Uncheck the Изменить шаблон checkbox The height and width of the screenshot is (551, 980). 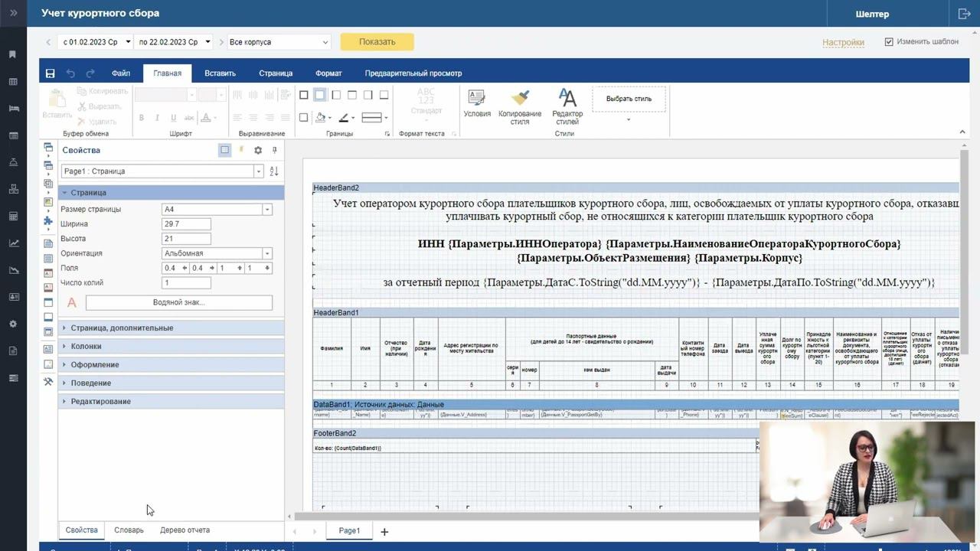coord(889,42)
